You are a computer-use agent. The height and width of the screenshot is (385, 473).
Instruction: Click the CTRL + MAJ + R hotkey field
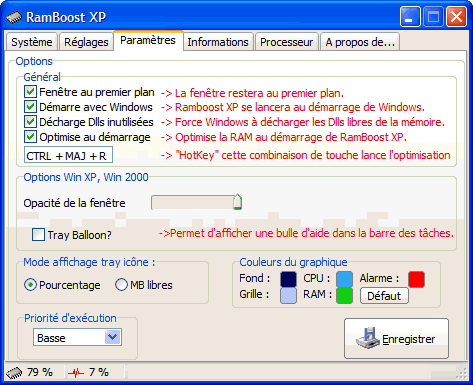68,155
